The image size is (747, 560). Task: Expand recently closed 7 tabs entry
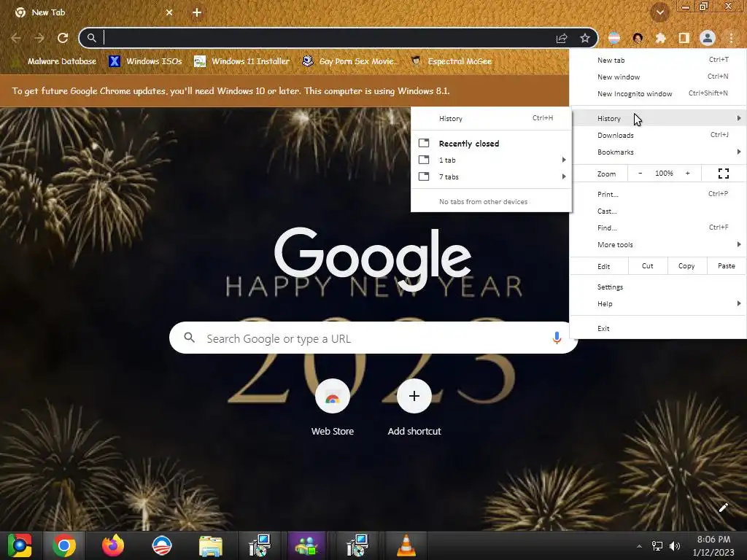pyautogui.click(x=491, y=176)
